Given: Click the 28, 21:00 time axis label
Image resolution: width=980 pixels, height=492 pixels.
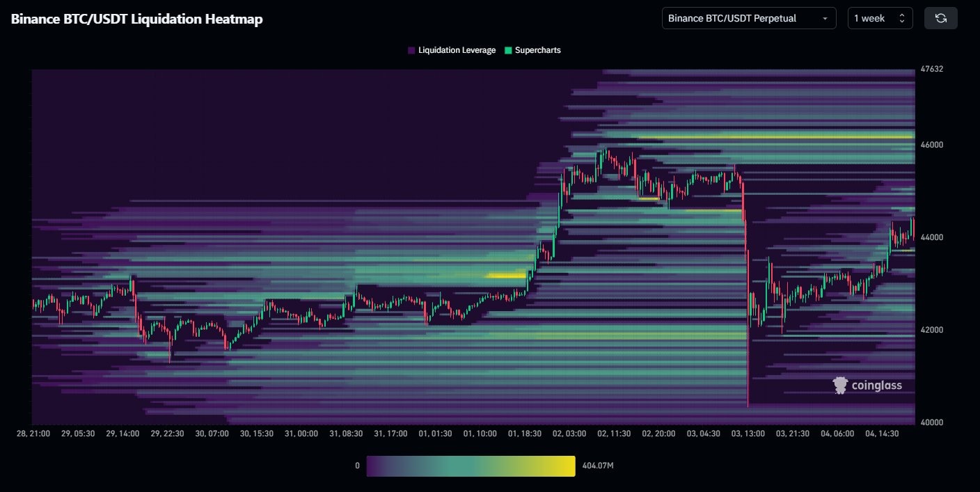Looking at the screenshot, I should [x=33, y=434].
